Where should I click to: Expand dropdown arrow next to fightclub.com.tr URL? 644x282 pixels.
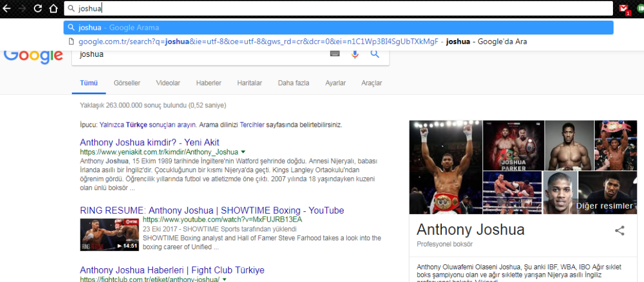tap(224, 280)
